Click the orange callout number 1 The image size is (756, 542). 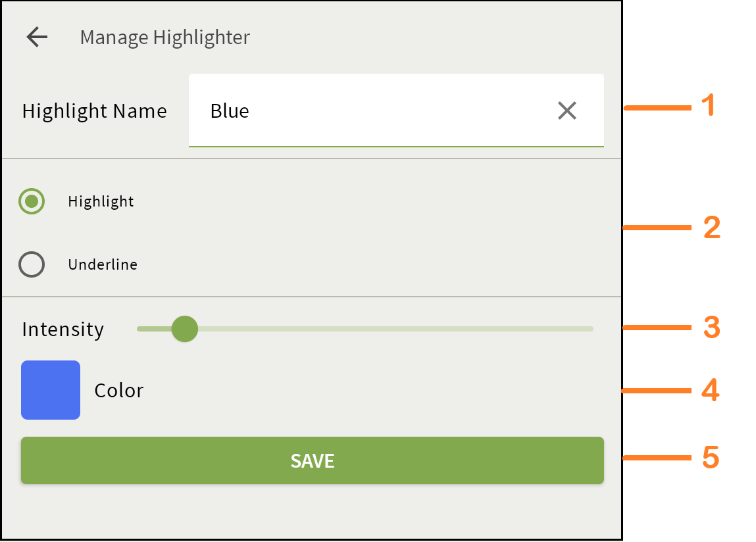(707, 106)
